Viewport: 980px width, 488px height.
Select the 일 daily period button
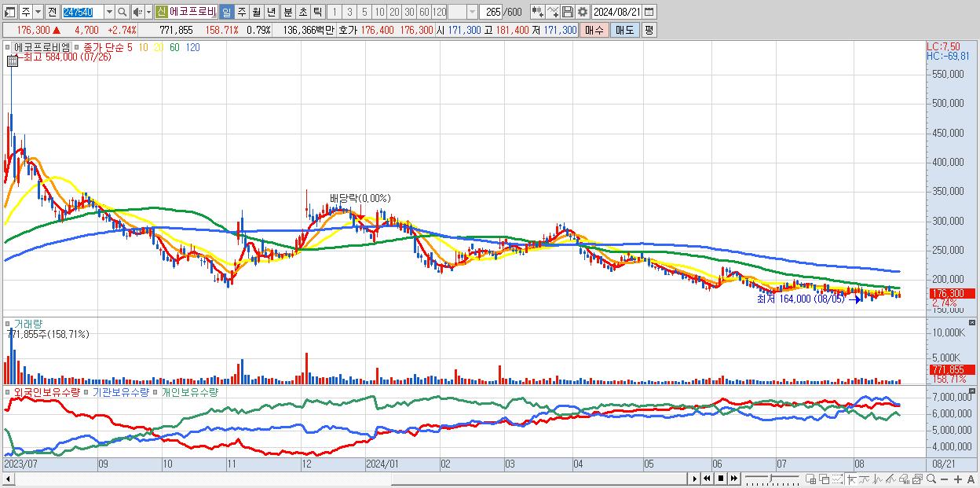point(226,12)
